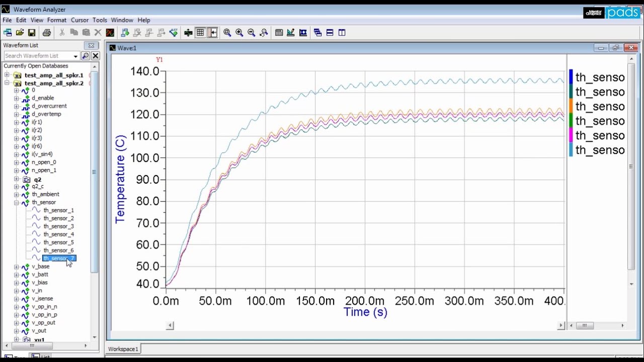Tile windows vertically with toolbar icon
Screen dimensions: 644x362
[342, 33]
